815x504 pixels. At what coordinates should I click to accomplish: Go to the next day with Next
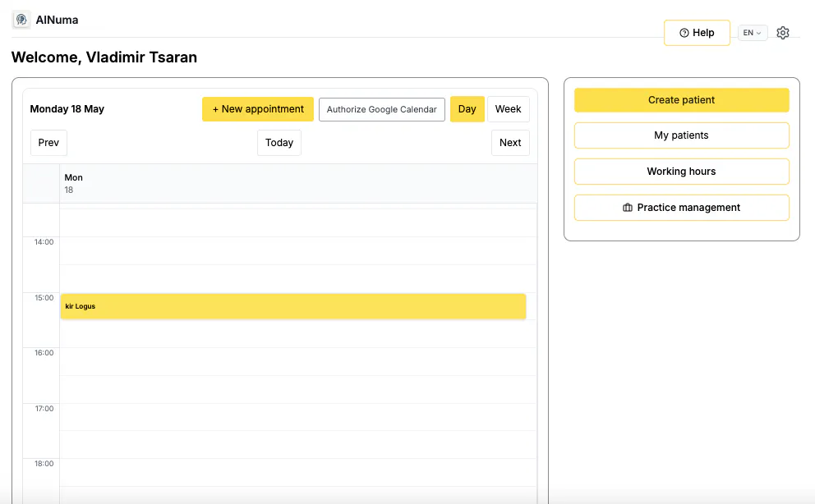[510, 143]
